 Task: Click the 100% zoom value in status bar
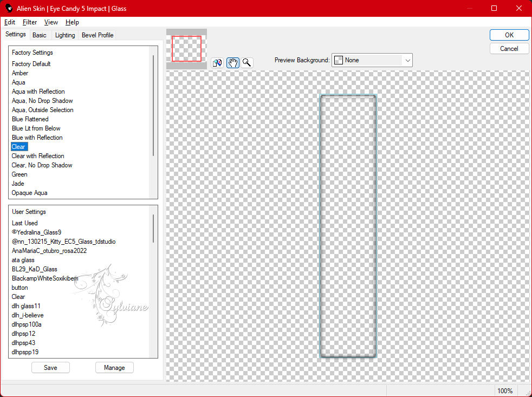(x=505, y=391)
